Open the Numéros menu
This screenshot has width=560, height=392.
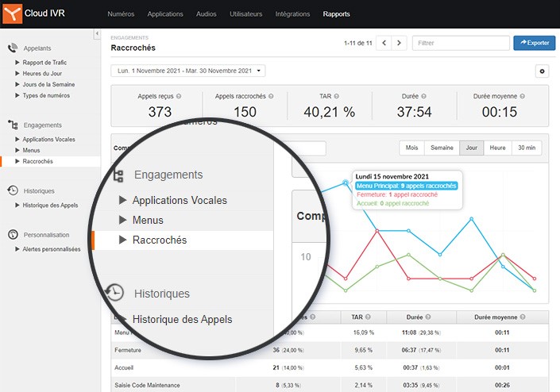tap(121, 14)
